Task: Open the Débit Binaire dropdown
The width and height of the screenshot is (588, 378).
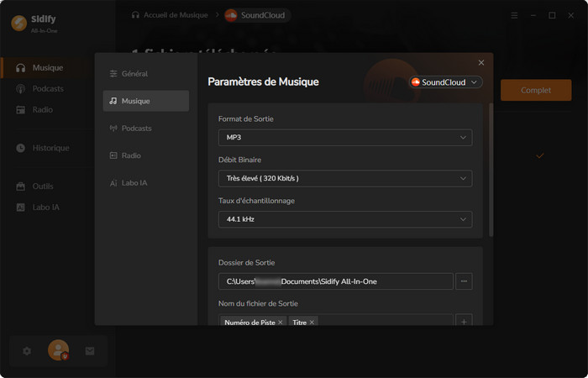Action: click(x=345, y=178)
